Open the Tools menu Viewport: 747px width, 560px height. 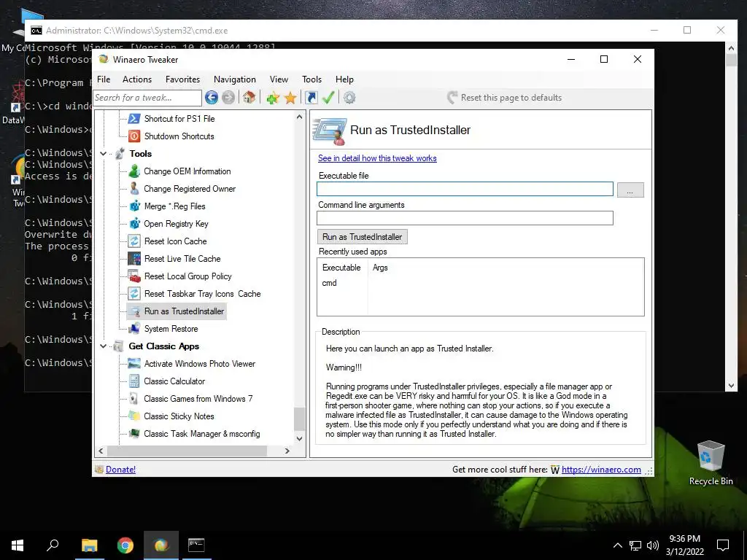311,79
